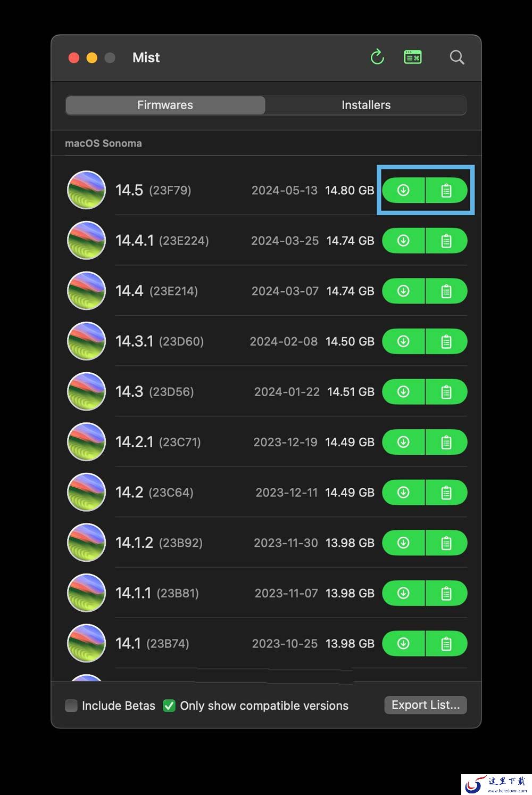Image resolution: width=532 pixels, height=795 pixels.
Task: Download macOS 14.1 (23B74) firmware
Action: (403, 643)
